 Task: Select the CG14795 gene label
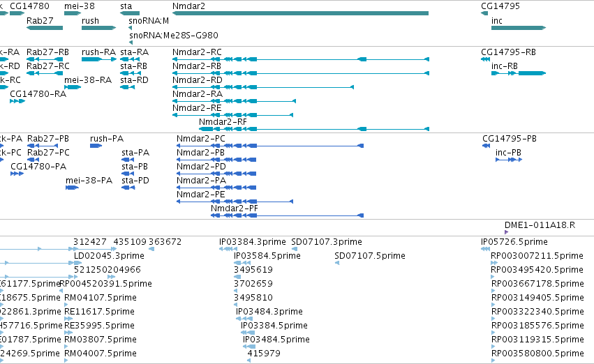500,6
